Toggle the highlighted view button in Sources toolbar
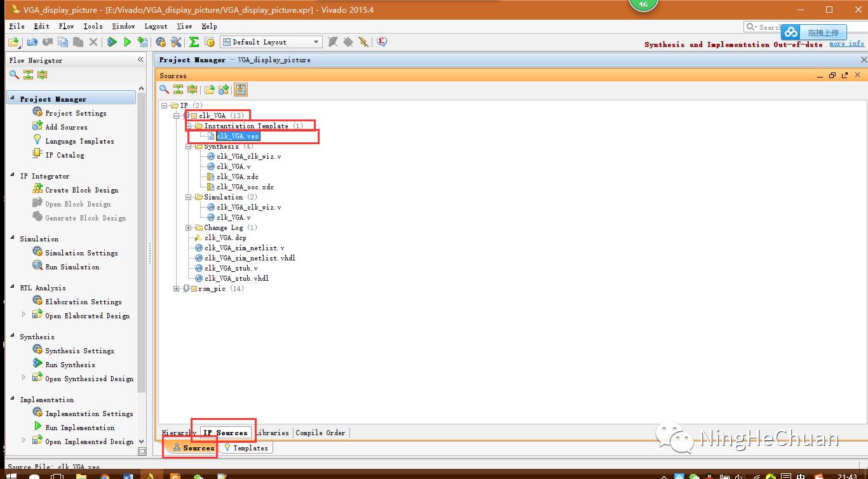 click(240, 90)
